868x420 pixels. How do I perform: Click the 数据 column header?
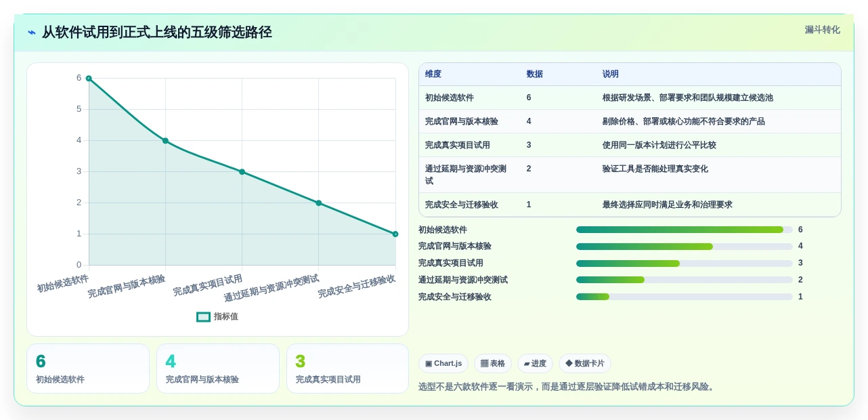535,74
